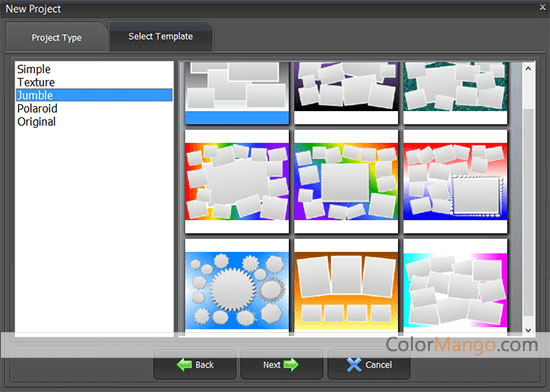Click the scrollbar up arrow
The width and height of the screenshot is (550, 392).
coord(528,69)
